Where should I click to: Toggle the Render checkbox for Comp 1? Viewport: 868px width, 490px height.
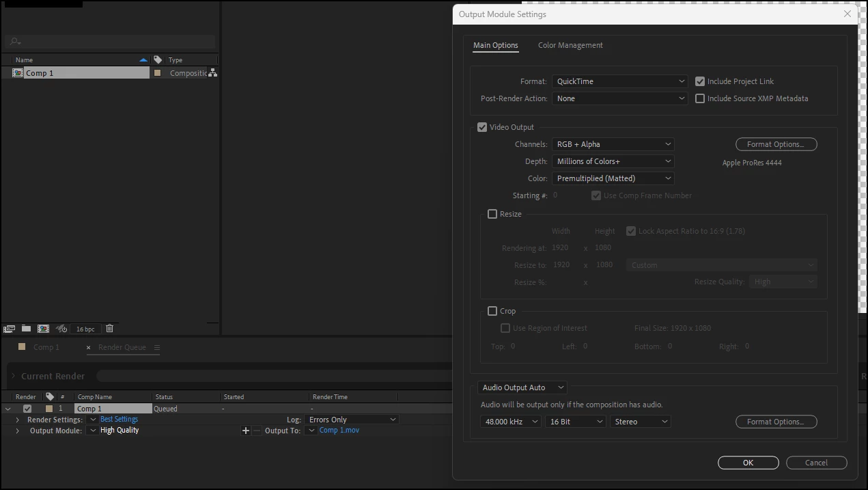tap(27, 409)
